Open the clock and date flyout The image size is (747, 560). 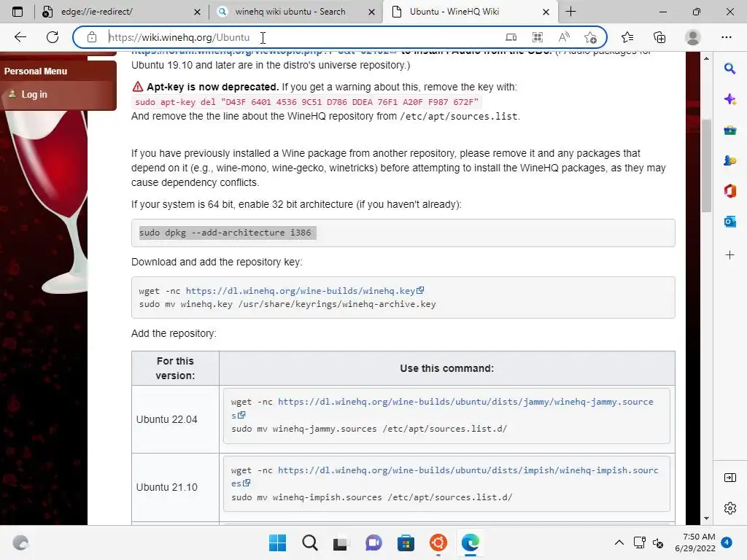(694, 542)
